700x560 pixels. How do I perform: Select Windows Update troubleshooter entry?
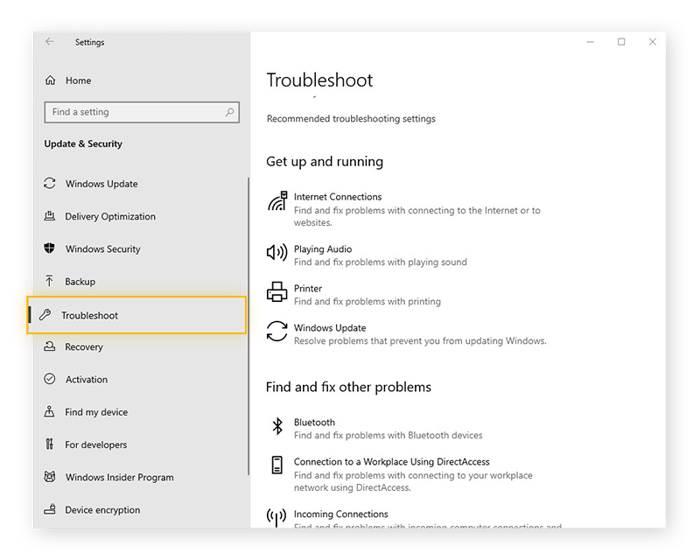coord(406,334)
